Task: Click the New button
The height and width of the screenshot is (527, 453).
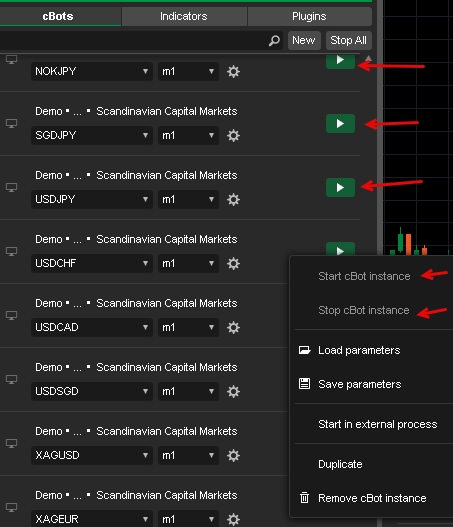Action: (304, 41)
